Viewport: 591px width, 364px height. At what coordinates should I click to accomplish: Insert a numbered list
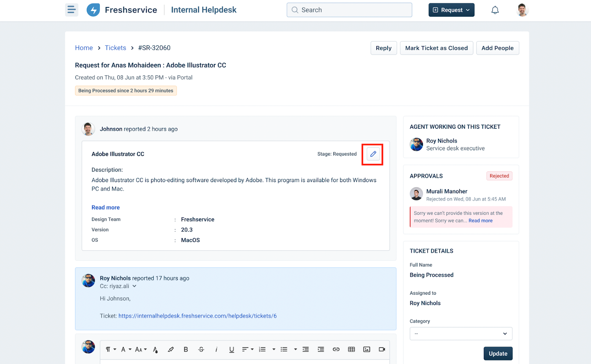[x=262, y=349]
